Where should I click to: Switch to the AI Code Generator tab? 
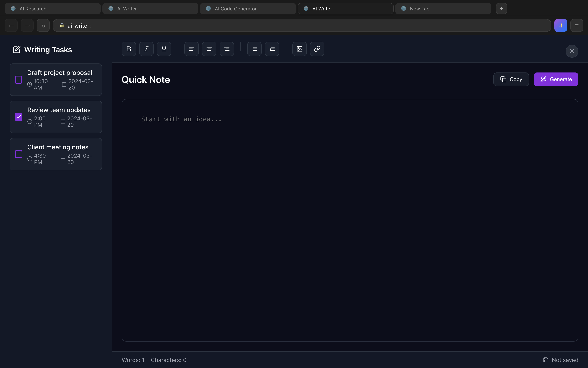[x=248, y=9]
